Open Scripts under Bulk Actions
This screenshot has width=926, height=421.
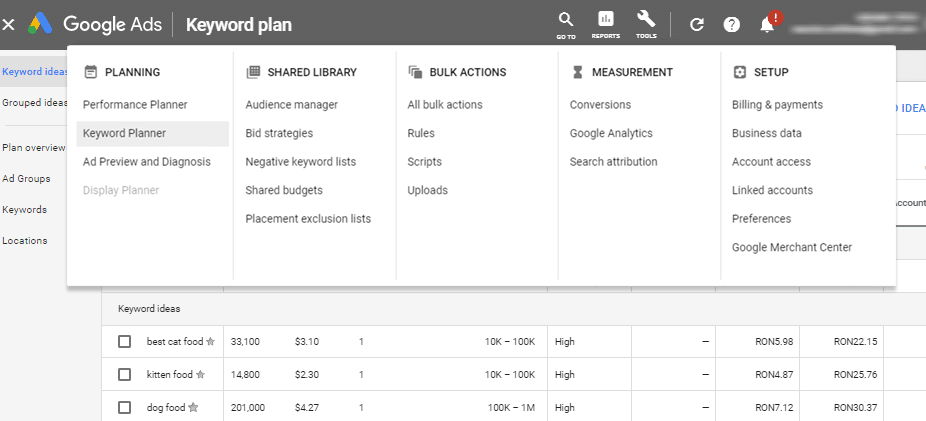pyautogui.click(x=425, y=162)
